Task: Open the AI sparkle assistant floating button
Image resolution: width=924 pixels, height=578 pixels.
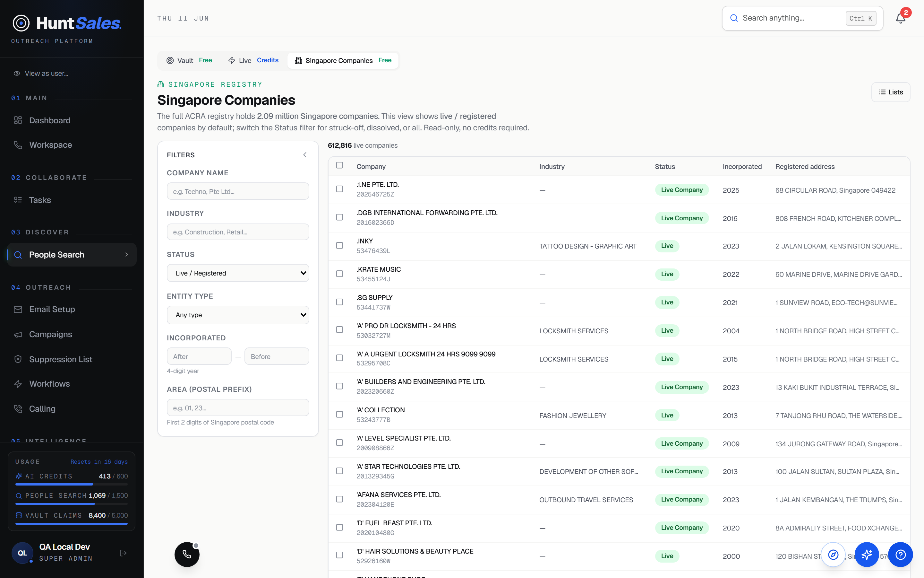Action: [x=867, y=554]
